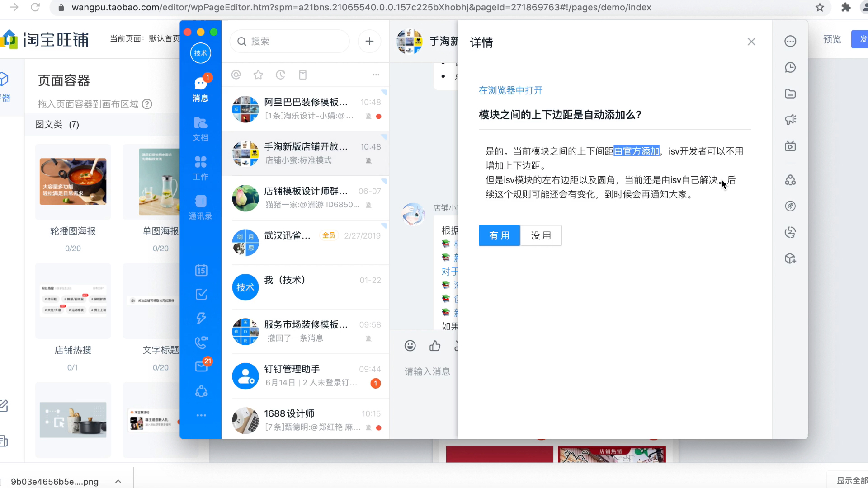Open the calendar icon in DingTalk sidebar
The width and height of the screenshot is (868, 488).
(201, 270)
